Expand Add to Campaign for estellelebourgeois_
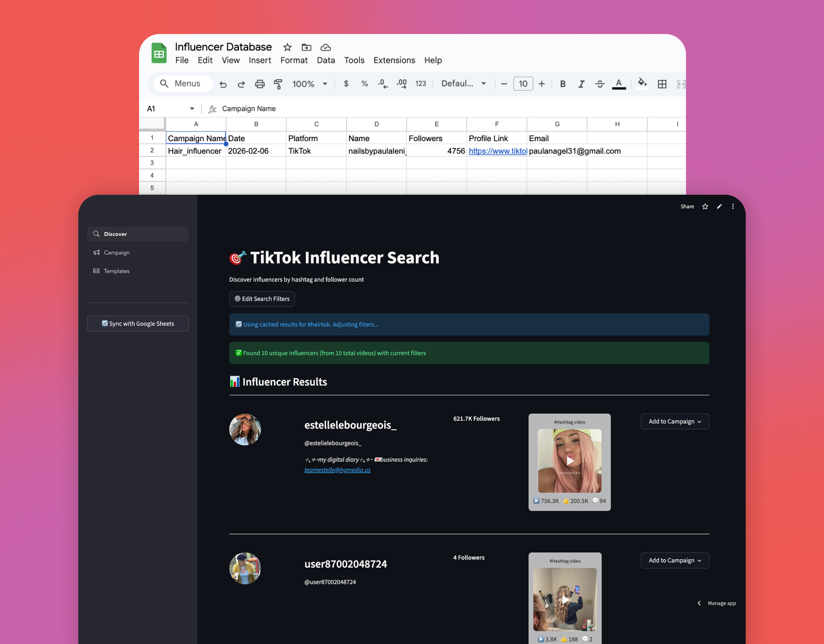 tap(675, 421)
